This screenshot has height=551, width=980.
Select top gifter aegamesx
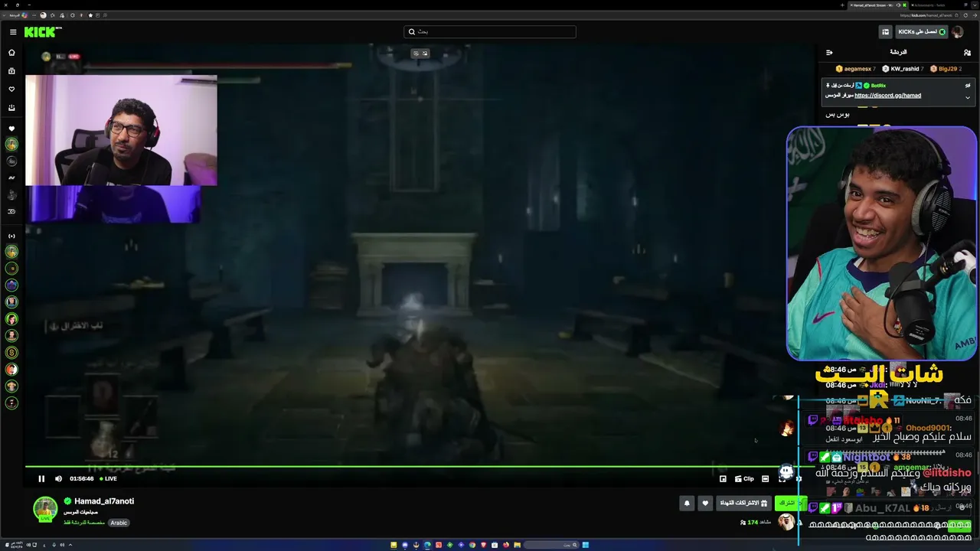tap(855, 69)
